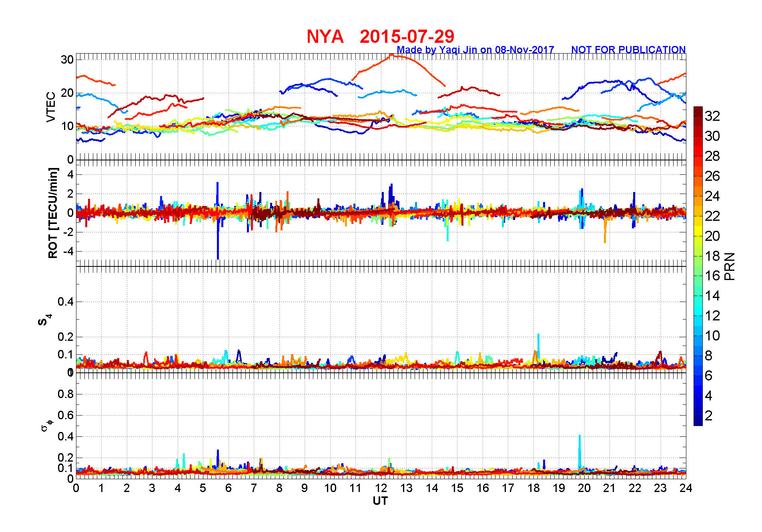Click the 'PRN' colorbar label

(730, 266)
